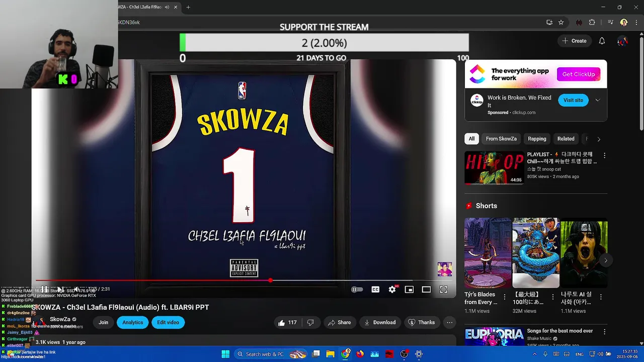Dislike the video with thumbs down
The height and width of the screenshot is (362, 644).
(310, 322)
